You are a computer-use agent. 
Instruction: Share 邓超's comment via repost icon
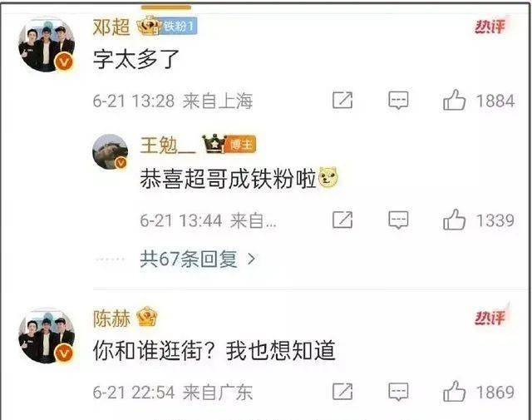(x=342, y=100)
